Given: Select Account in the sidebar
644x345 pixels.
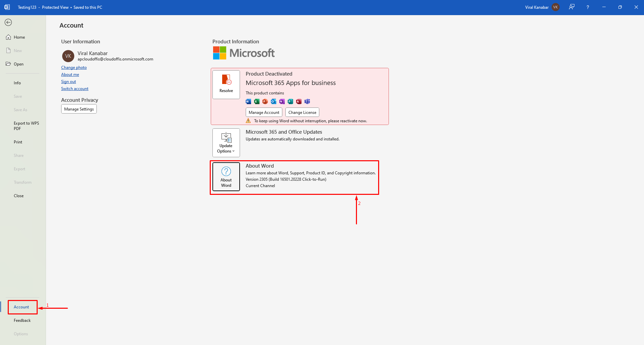Looking at the screenshot, I should point(21,307).
